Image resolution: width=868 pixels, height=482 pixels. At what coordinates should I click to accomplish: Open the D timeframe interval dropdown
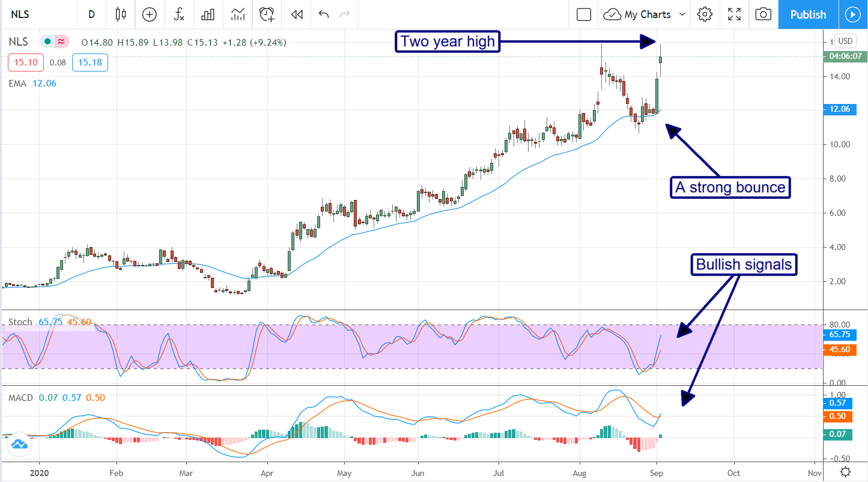pyautogui.click(x=91, y=14)
